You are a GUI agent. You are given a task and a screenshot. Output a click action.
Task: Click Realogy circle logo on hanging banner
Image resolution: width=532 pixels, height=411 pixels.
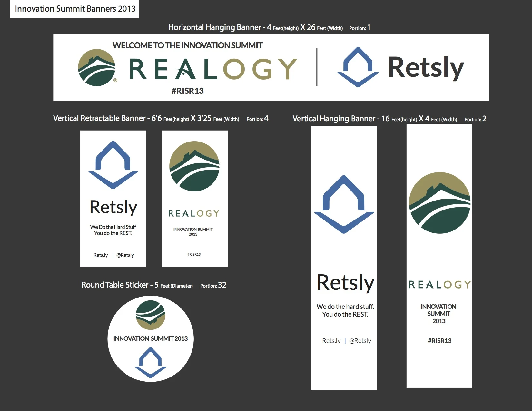point(439,203)
